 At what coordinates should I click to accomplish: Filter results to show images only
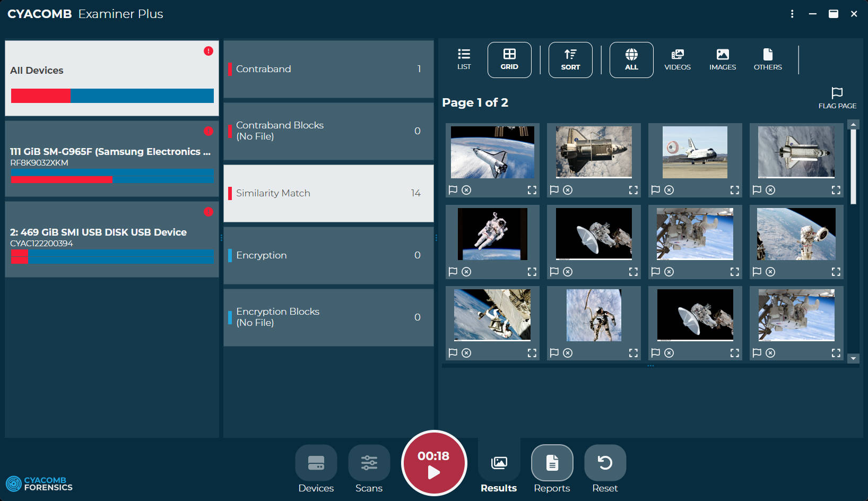click(x=723, y=59)
